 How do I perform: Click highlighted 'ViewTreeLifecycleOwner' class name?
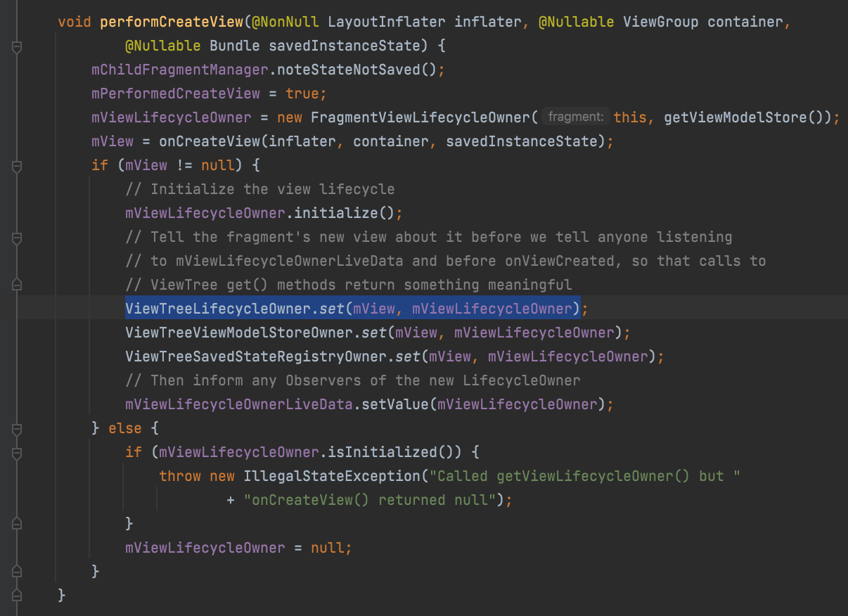tap(217, 309)
